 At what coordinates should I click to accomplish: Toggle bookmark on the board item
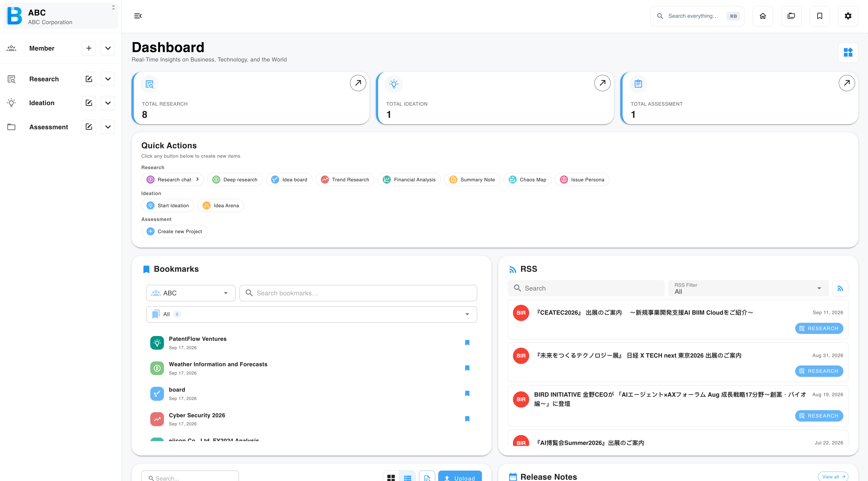click(x=467, y=393)
